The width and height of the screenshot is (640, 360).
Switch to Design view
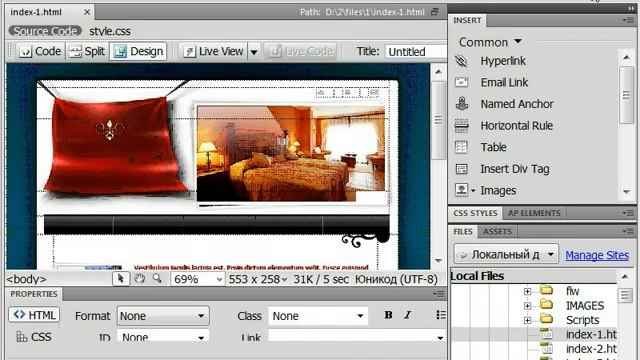click(138, 51)
